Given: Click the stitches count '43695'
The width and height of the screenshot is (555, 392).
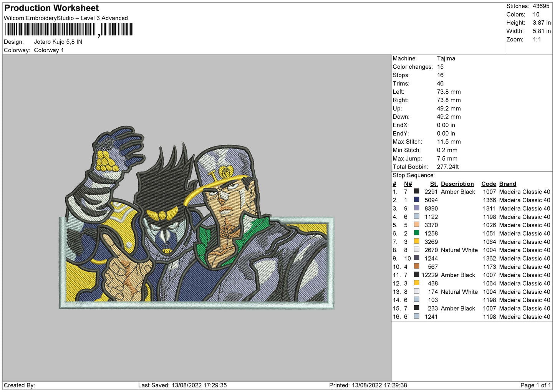Looking at the screenshot, I should pos(541,6).
